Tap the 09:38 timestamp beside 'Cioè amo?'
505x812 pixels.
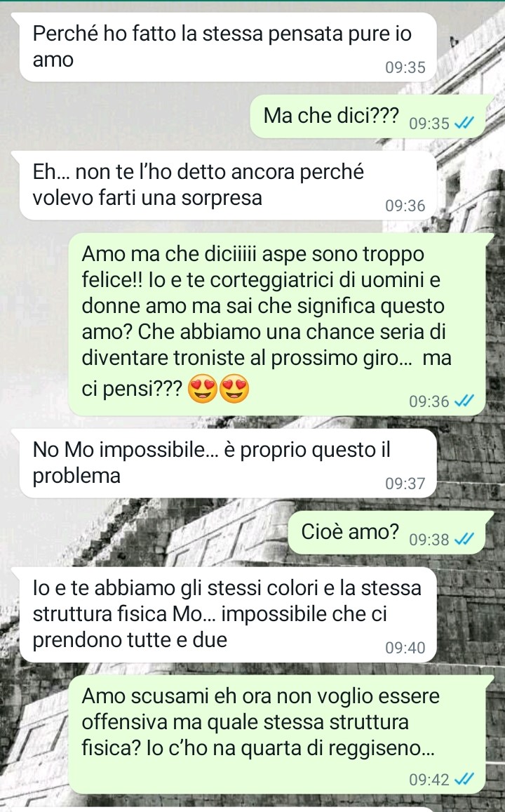[429, 540]
